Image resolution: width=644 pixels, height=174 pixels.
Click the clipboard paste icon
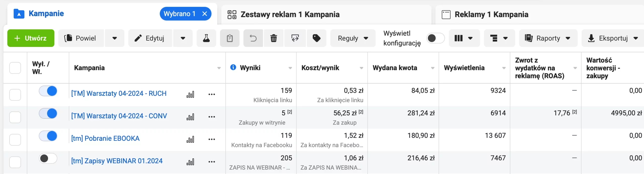pyautogui.click(x=230, y=38)
